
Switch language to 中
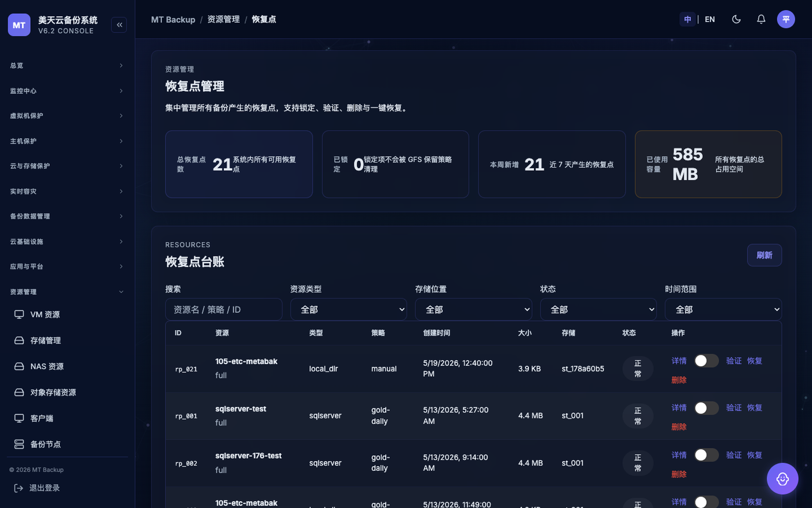click(687, 19)
